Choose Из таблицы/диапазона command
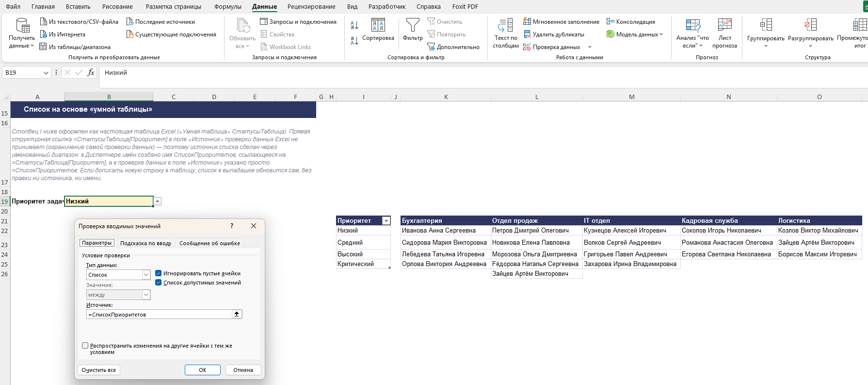Screen dimensions: 868x385 pyautogui.click(x=75, y=47)
